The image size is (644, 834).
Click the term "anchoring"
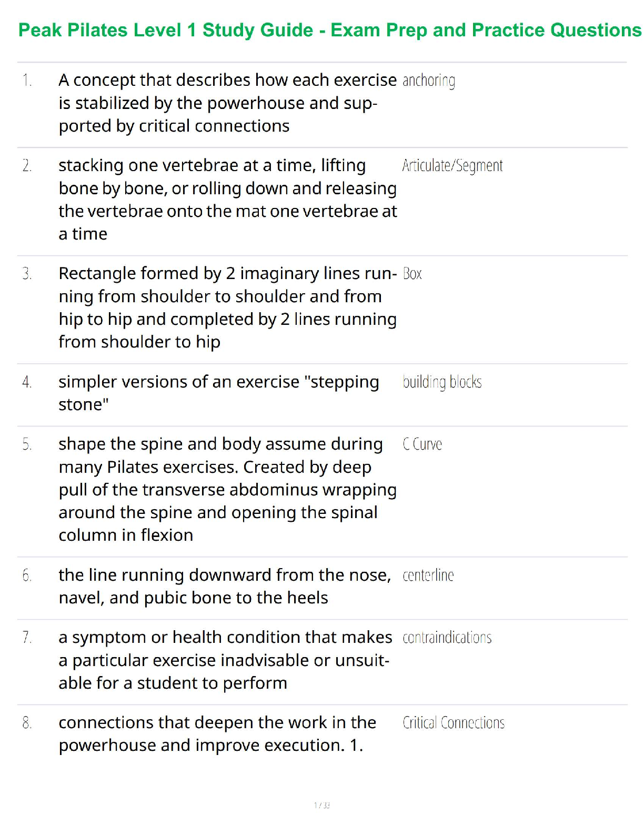428,81
